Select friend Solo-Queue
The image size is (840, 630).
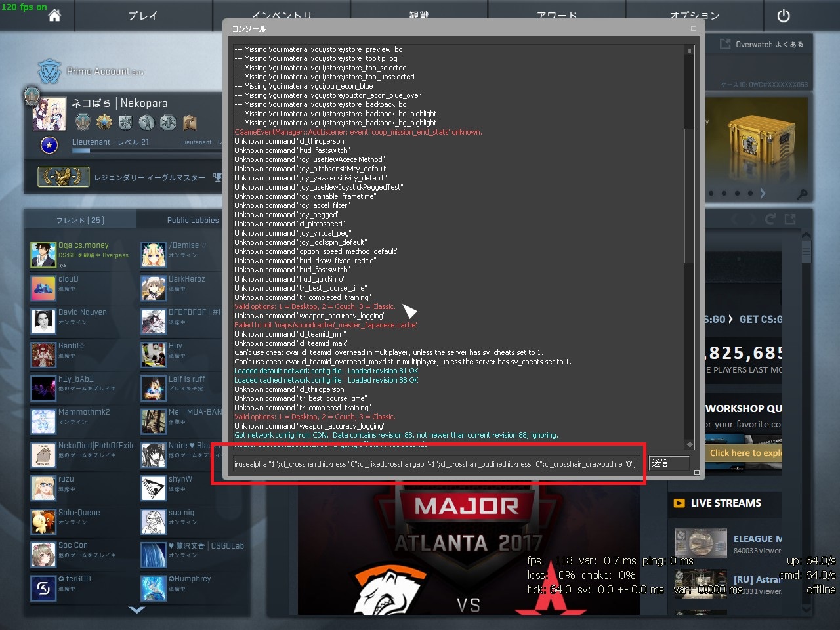coord(81,522)
